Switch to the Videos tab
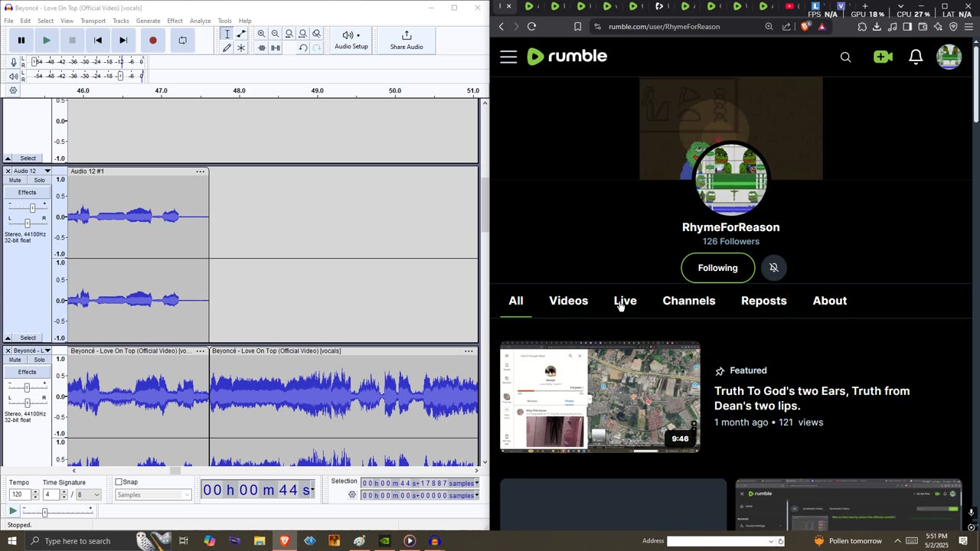 [568, 301]
